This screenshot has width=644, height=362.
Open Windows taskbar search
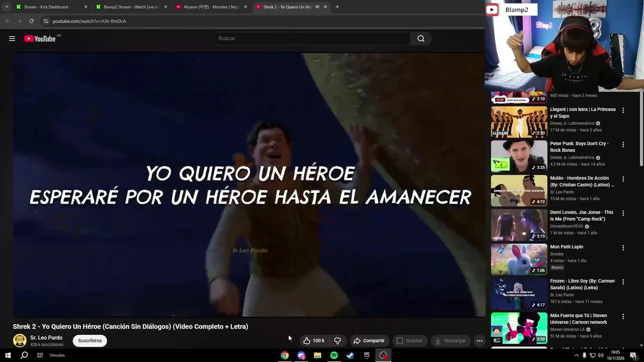tap(24, 355)
